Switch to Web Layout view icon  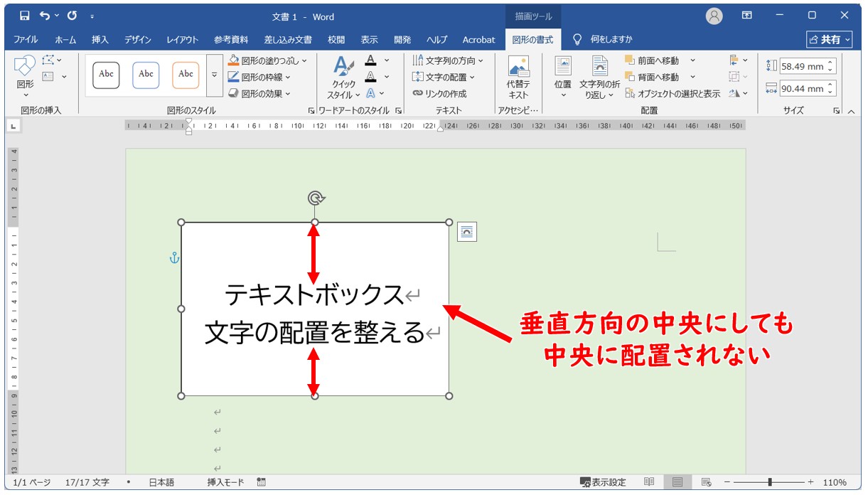(706, 482)
